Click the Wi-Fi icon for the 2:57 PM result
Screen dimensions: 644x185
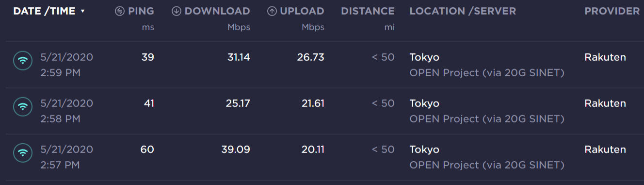coord(22,153)
